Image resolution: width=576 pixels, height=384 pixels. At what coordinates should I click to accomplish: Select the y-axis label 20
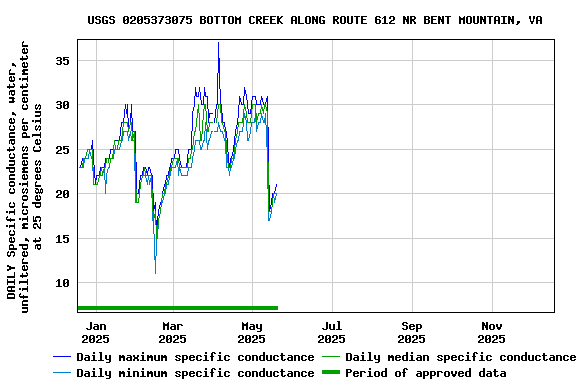pyautogui.click(x=62, y=194)
